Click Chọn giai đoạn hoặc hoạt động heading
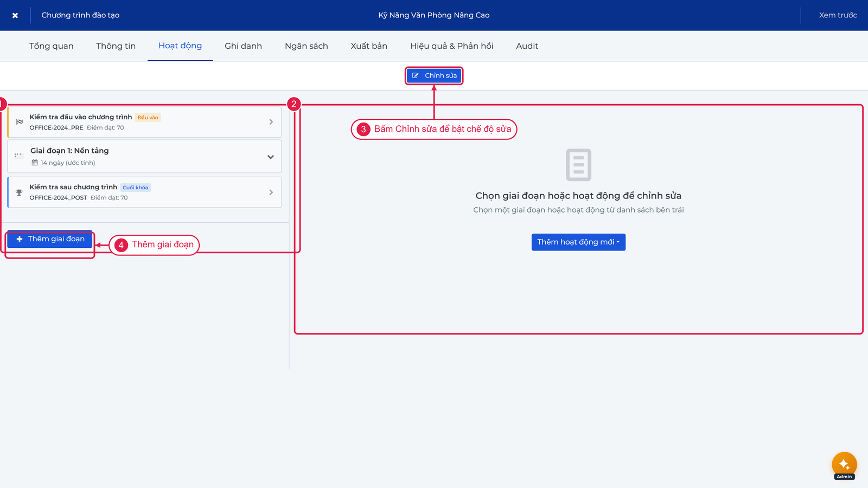The width and height of the screenshot is (868, 488). 578,196
